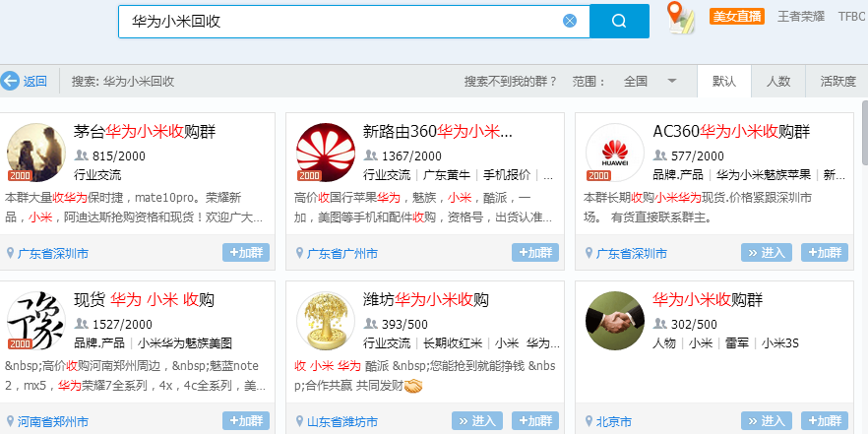Click member count icon beside 1367/2000
Screen dimensions: 868x434
[371, 155]
